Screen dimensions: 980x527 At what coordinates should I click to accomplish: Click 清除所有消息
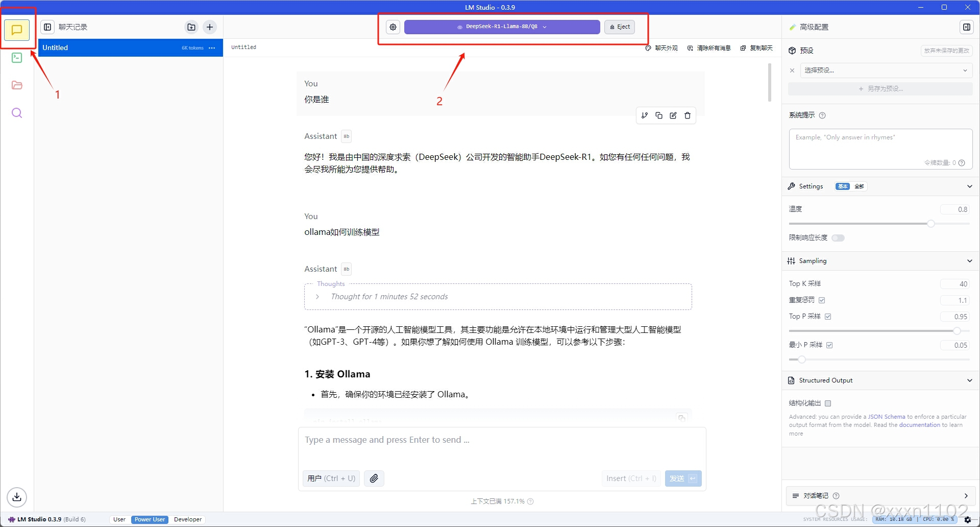click(709, 48)
